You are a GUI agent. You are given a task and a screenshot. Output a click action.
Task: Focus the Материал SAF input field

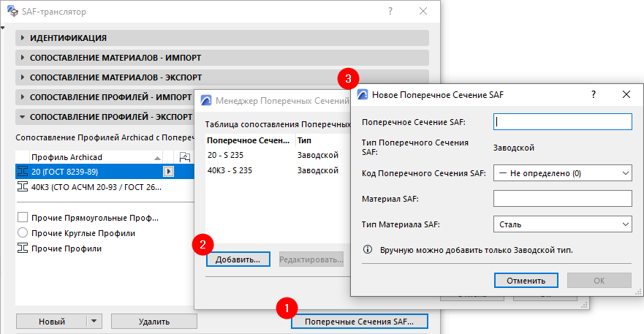[563, 199]
